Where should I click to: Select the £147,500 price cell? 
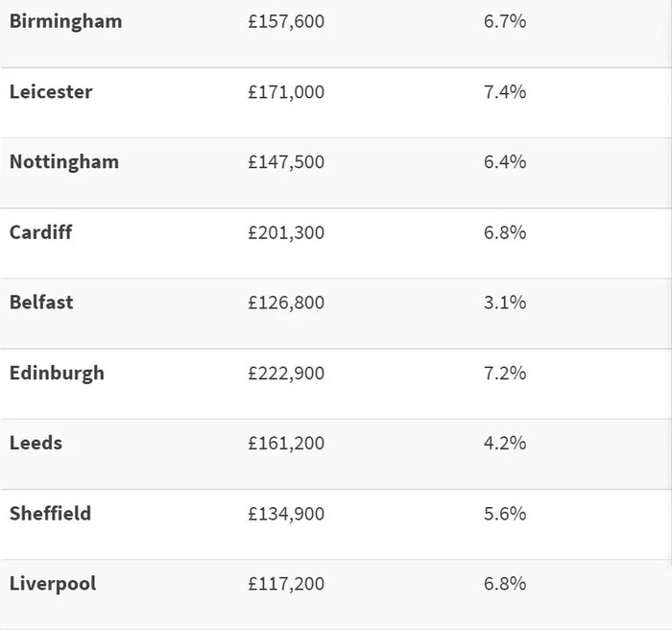286,162
